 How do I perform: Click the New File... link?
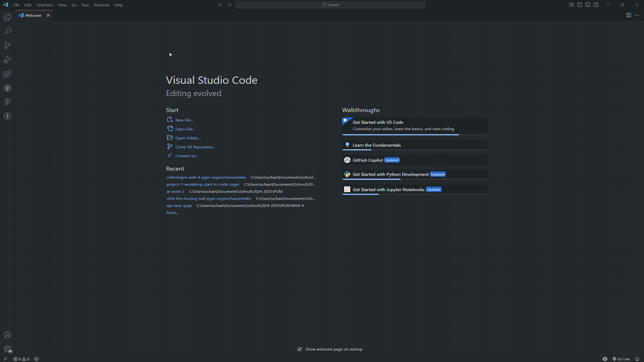(184, 120)
